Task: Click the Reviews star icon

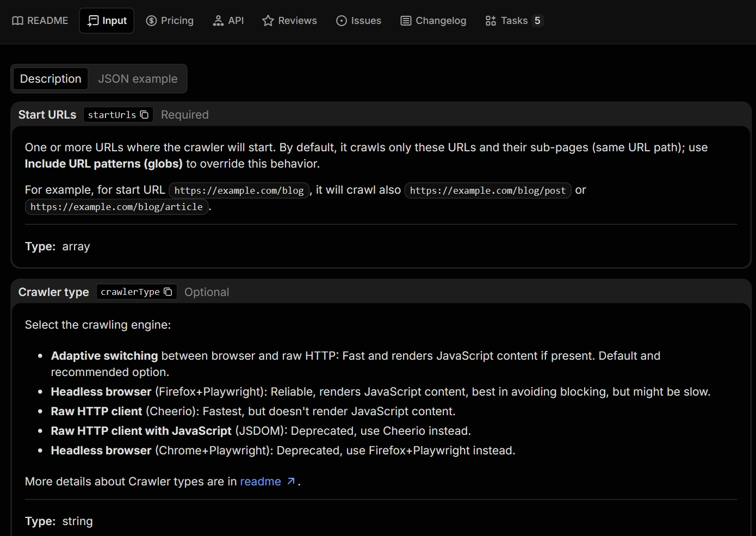Action: coord(268,21)
